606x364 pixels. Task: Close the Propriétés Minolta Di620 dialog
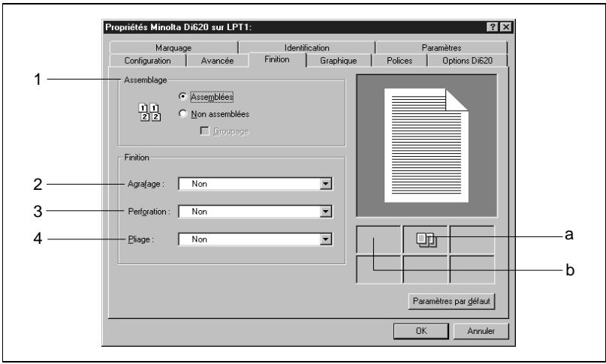click(506, 27)
